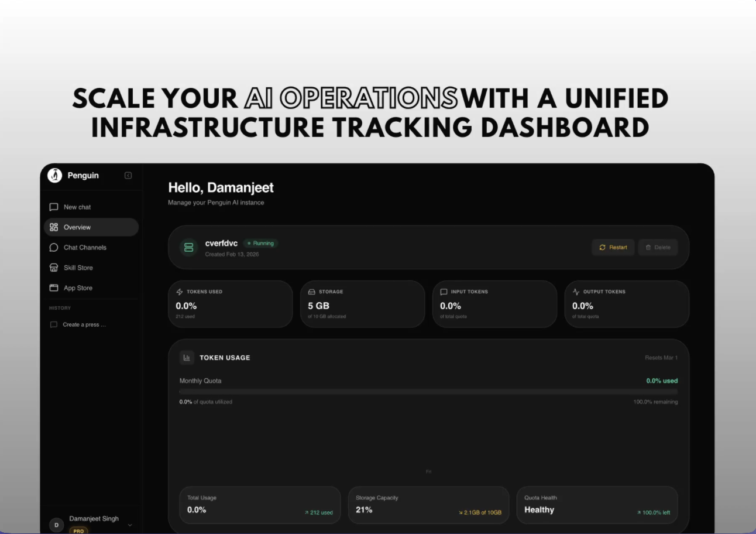Click the Output Tokens waveform icon
Viewport: 756px width, 534px height.
[576, 291]
